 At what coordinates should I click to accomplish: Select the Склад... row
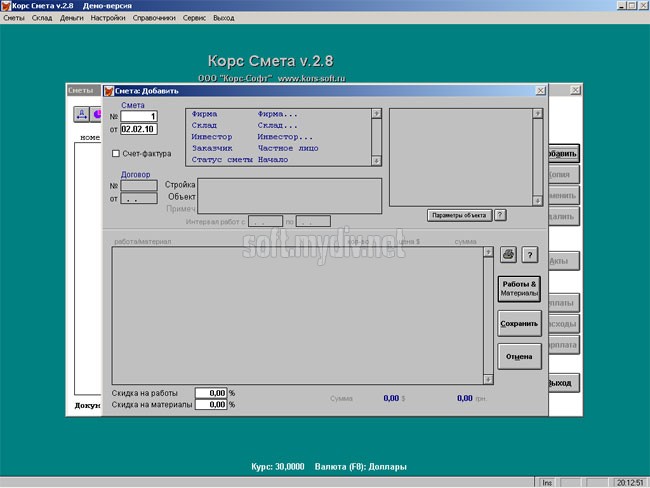pos(279,125)
